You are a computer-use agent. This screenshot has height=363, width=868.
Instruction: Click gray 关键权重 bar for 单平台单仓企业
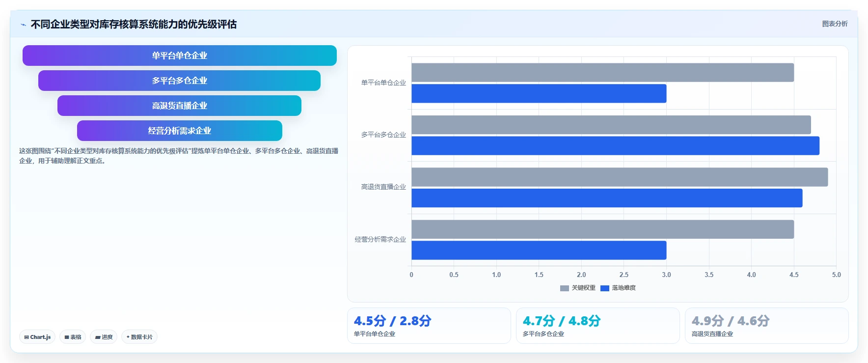(x=602, y=73)
